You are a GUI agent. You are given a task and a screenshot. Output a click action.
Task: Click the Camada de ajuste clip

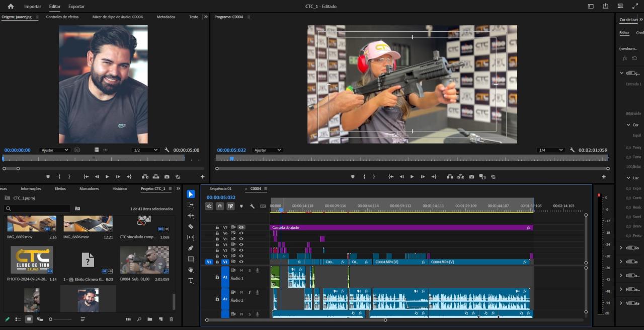point(401,228)
